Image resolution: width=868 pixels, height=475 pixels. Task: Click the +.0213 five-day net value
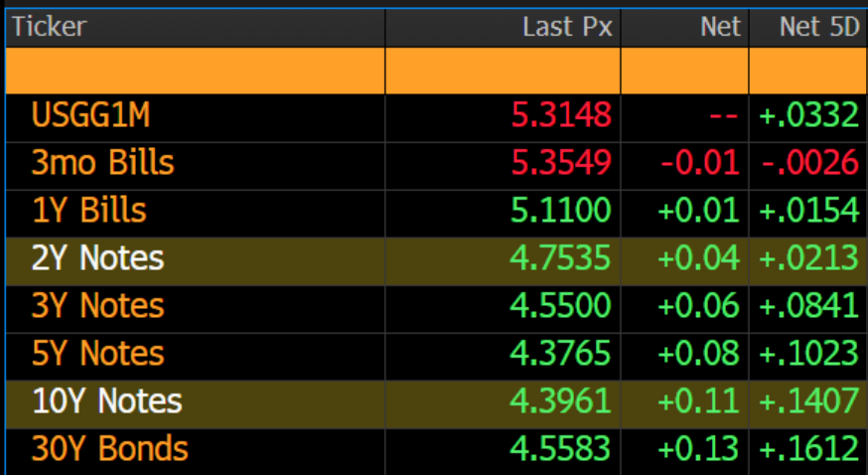809,258
